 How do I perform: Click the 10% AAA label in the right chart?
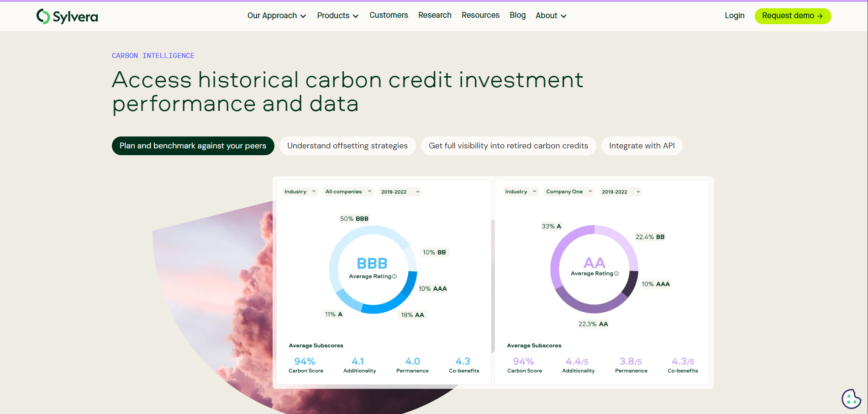pyautogui.click(x=656, y=284)
